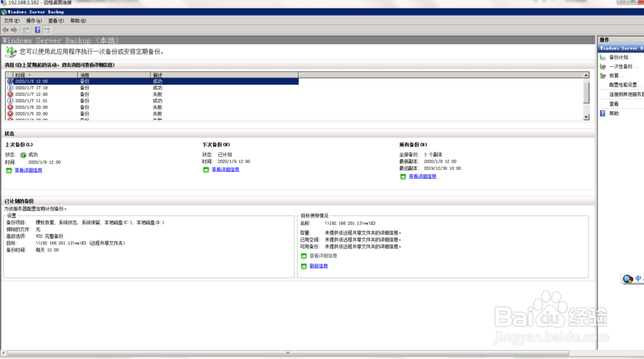Click message list scroll-up arrow
The width and height of the screenshot is (644, 359).
(x=586, y=75)
